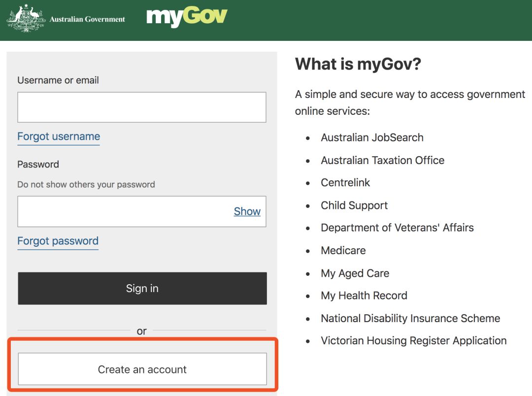Select National Disability Insurance Scheme entry

(x=410, y=318)
